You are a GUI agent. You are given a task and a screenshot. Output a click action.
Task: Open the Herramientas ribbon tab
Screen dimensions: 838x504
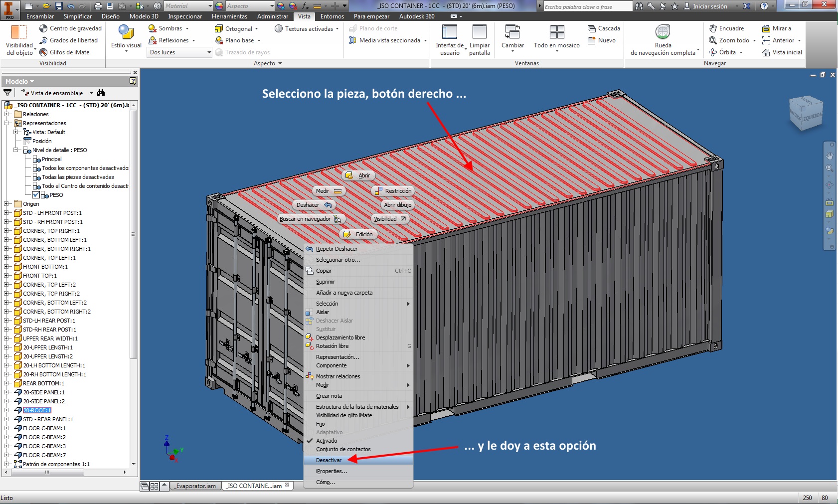[x=229, y=16]
